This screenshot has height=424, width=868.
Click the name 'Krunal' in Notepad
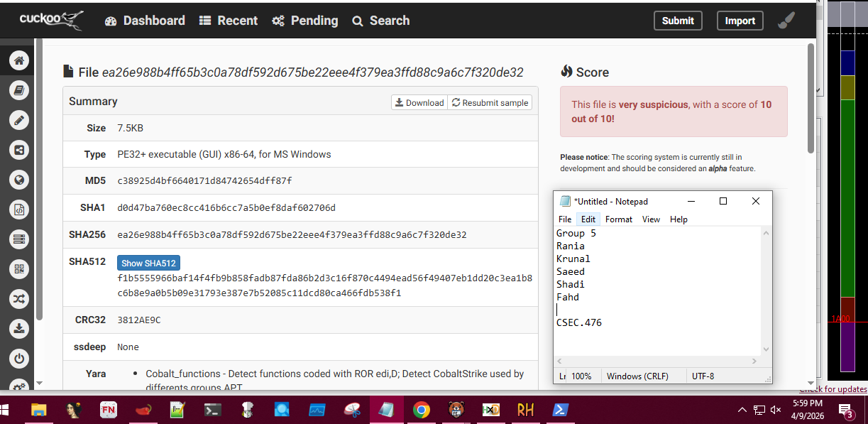[x=573, y=259]
